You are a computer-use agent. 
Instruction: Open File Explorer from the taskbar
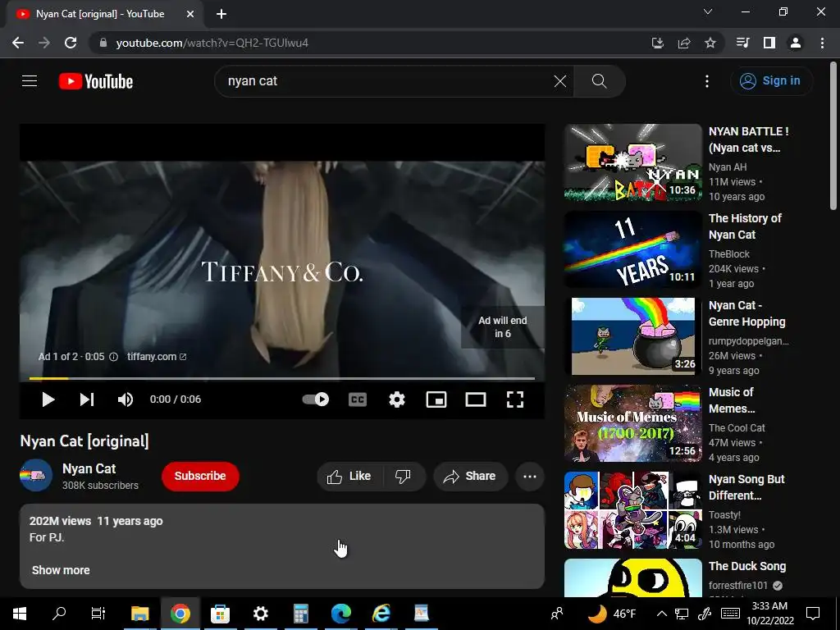139,614
